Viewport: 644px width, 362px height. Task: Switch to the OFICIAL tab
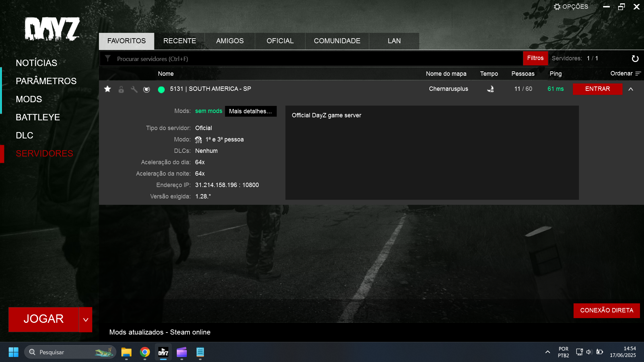click(280, 41)
